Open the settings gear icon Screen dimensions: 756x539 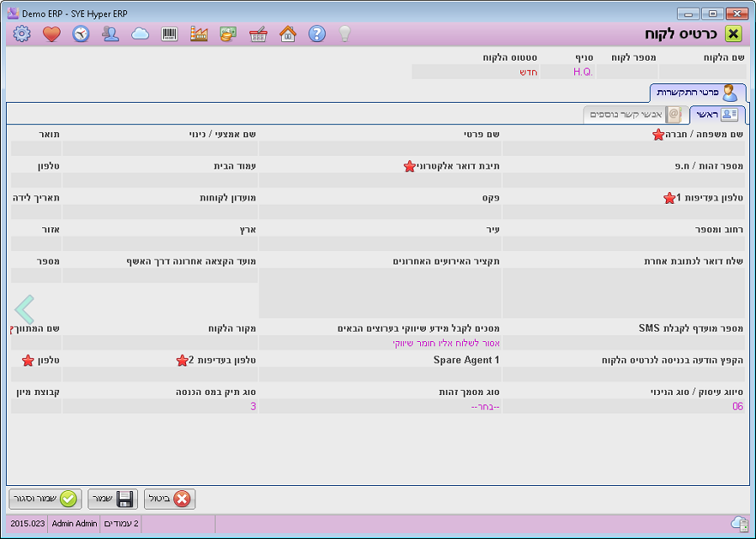22,34
